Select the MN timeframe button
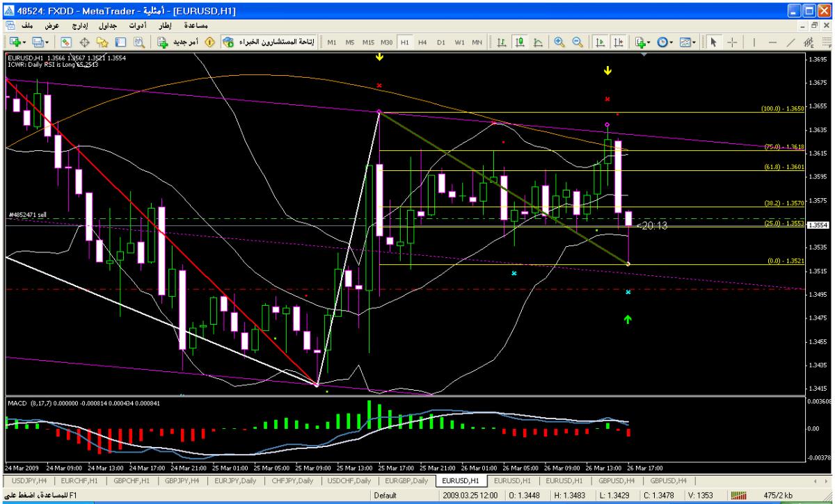This screenshot has width=835, height=504. point(477,42)
